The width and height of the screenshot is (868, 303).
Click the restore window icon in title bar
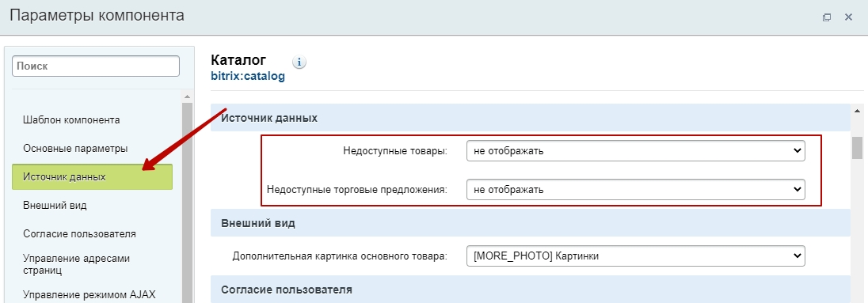click(x=827, y=17)
